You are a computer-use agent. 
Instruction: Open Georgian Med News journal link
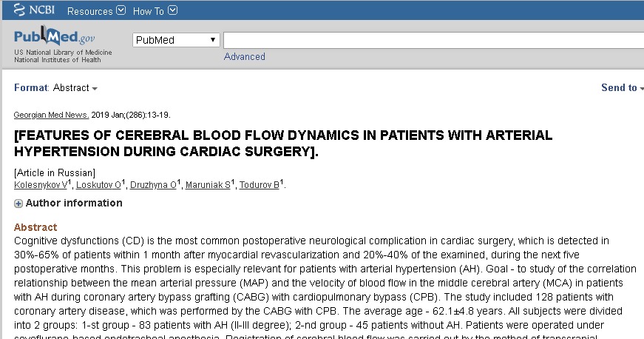(x=51, y=115)
